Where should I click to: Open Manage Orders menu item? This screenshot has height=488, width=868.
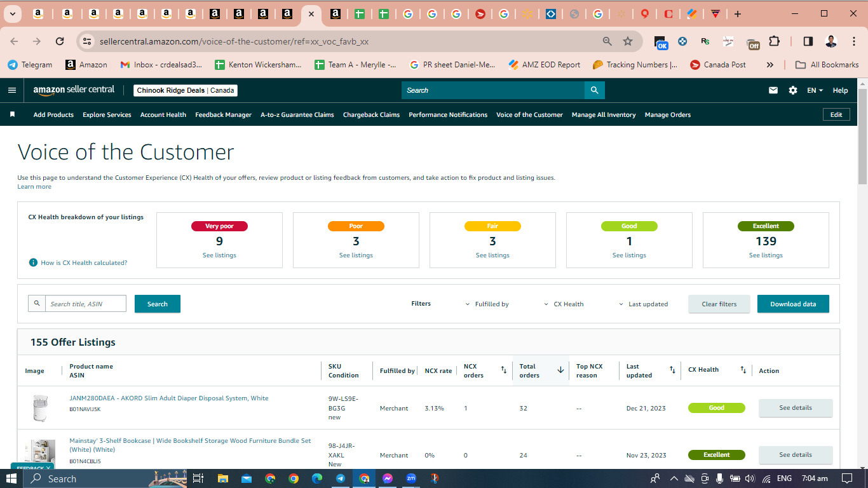tap(668, 115)
